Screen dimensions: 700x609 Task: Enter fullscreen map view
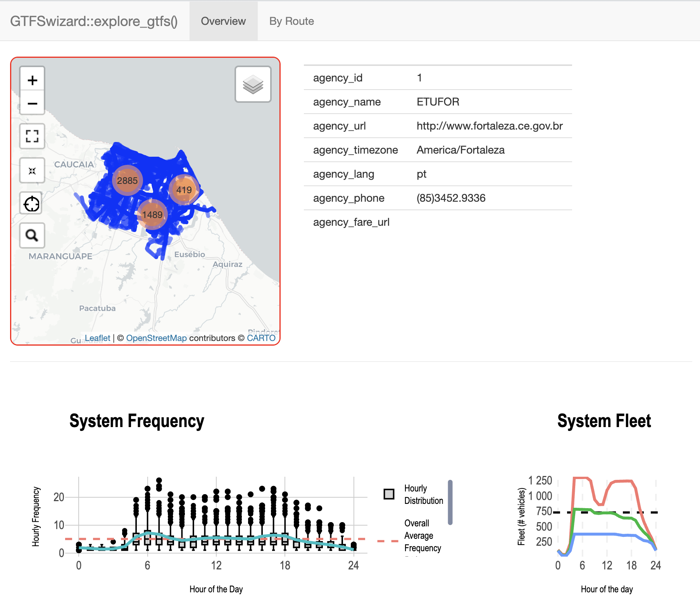click(x=32, y=136)
